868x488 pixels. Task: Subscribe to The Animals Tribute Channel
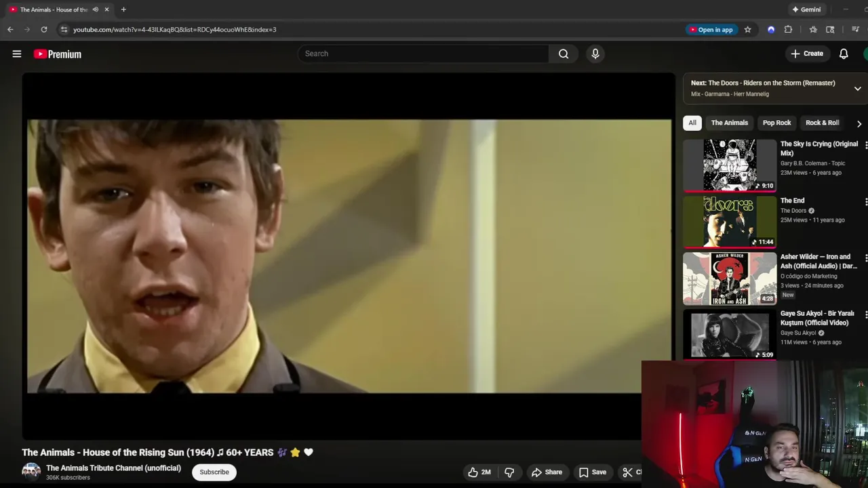pyautogui.click(x=214, y=472)
